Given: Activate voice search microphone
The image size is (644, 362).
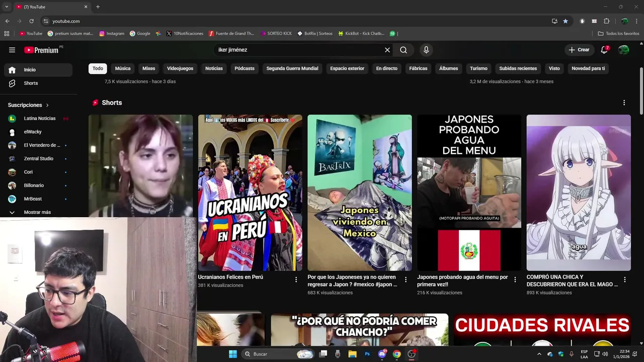Looking at the screenshot, I should click(426, 50).
